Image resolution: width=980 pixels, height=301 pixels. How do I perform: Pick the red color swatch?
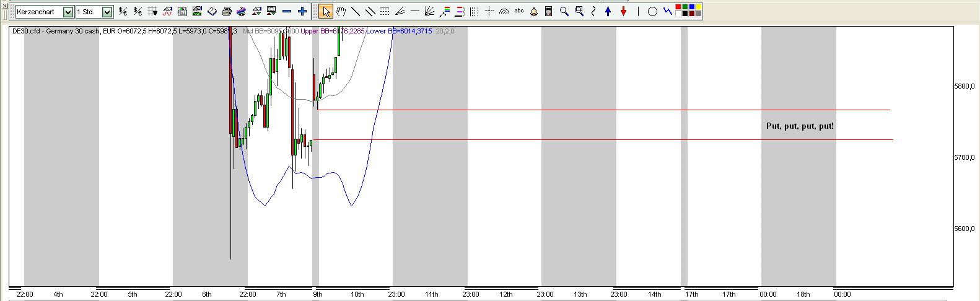[679, 7]
